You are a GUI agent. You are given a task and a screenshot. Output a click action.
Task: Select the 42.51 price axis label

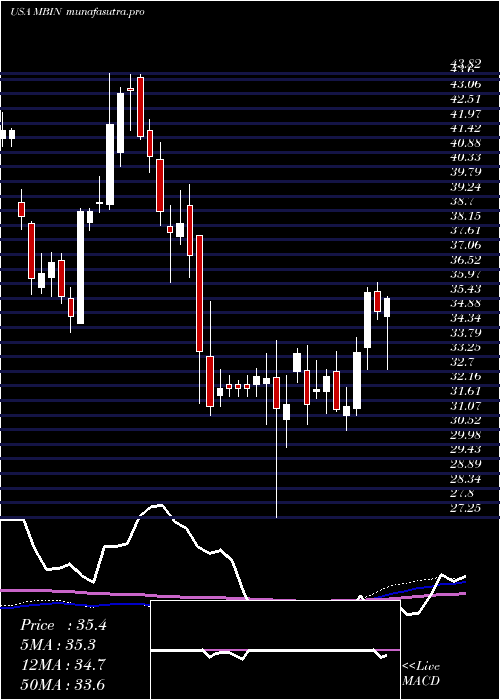(x=465, y=99)
